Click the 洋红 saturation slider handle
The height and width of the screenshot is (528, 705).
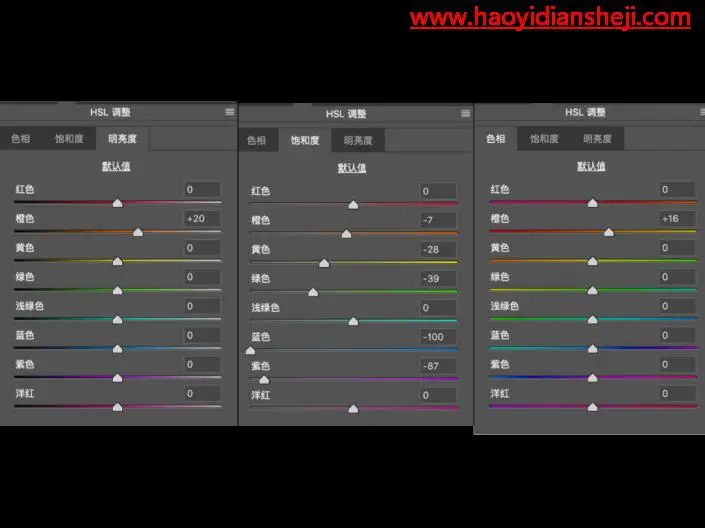(353, 409)
